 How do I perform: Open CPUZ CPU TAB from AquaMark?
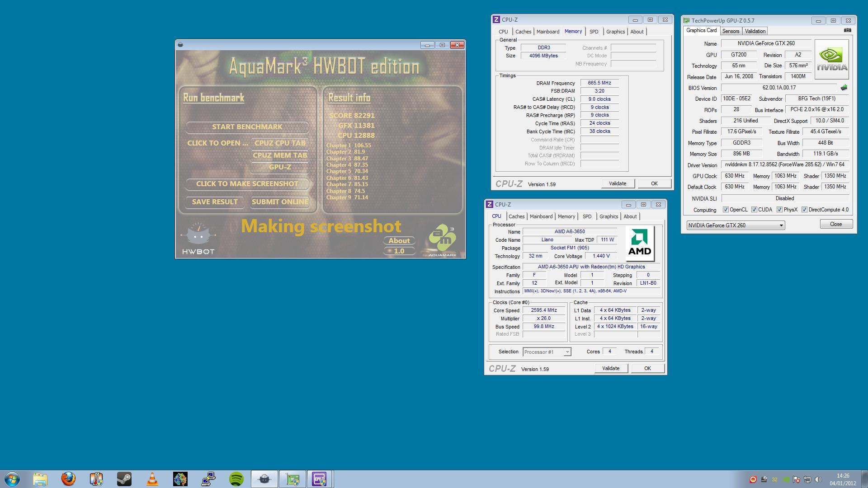(280, 143)
